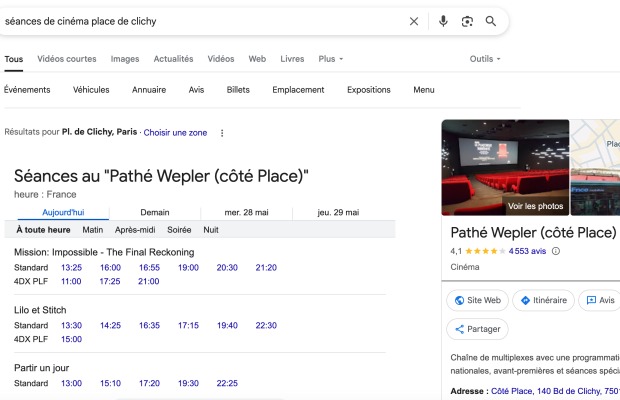The width and height of the screenshot is (620, 400).
Task: Open the cinema address link Côté Place
Action: (x=555, y=391)
